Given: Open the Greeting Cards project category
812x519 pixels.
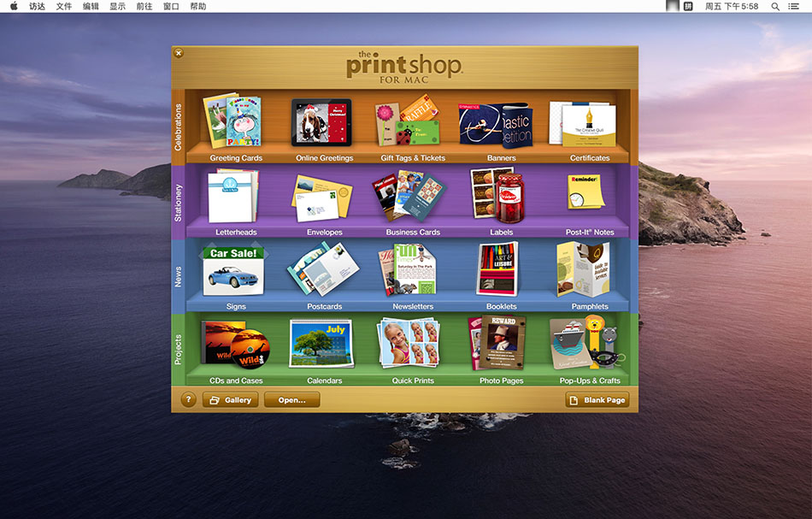Looking at the screenshot, I should tap(235, 123).
